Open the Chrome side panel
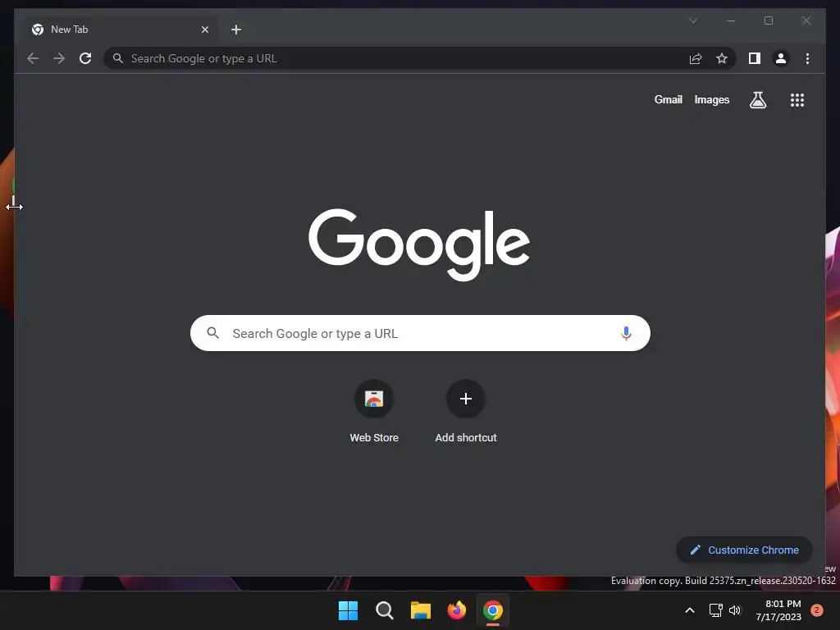 click(755, 58)
